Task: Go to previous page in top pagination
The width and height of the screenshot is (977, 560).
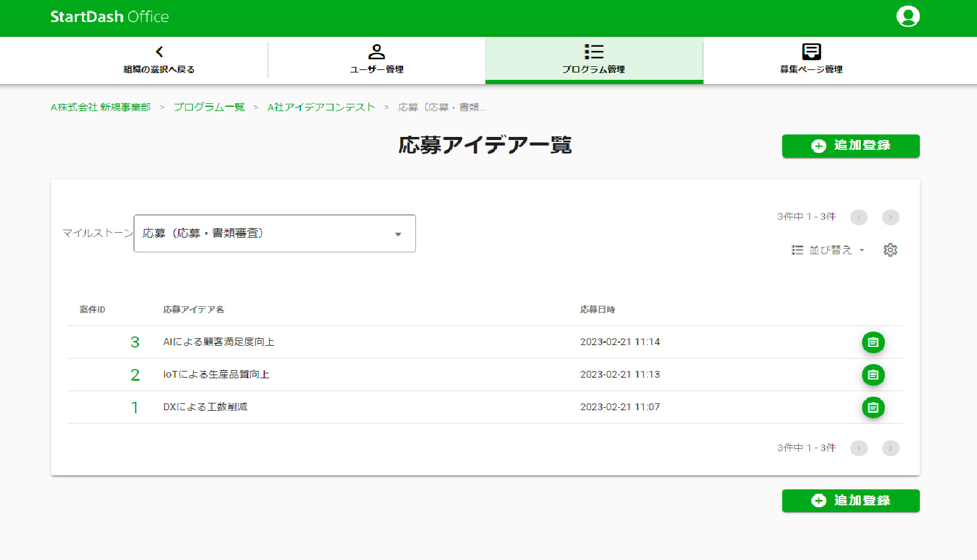Action: click(x=859, y=217)
